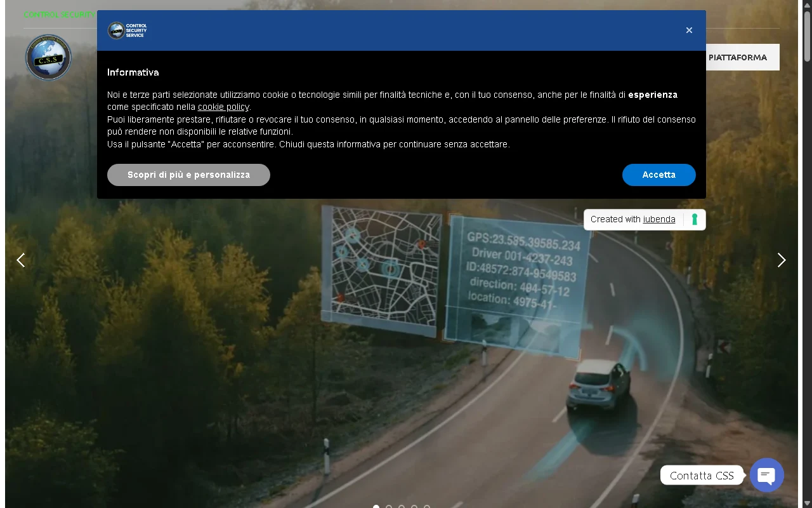
Task: Click the C.S.S globe logo
Action: pyautogui.click(x=48, y=57)
